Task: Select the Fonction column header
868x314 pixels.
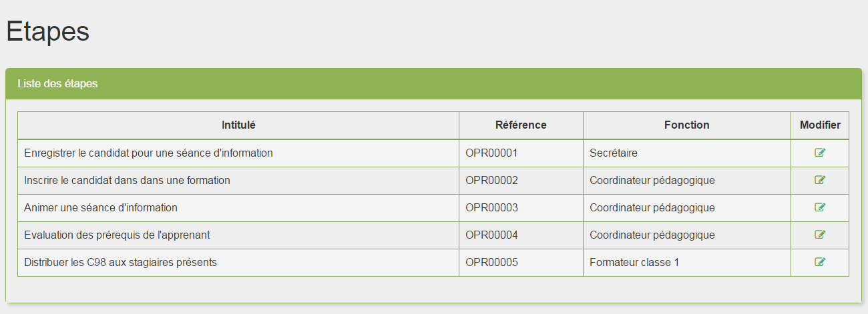Action: [687, 125]
